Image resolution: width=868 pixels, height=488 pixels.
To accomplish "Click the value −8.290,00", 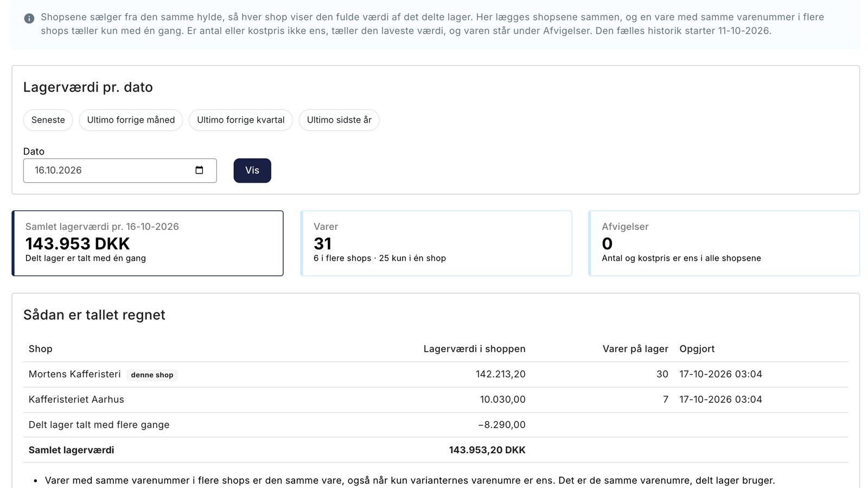I will tap(502, 425).
